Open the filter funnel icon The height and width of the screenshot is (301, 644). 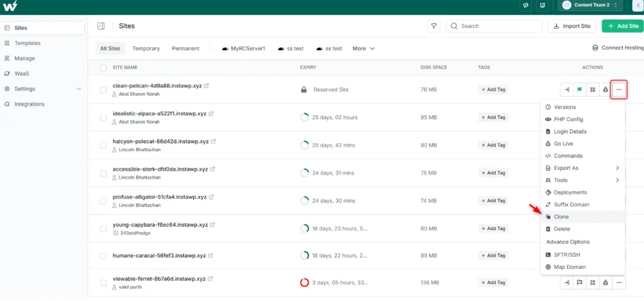[433, 26]
